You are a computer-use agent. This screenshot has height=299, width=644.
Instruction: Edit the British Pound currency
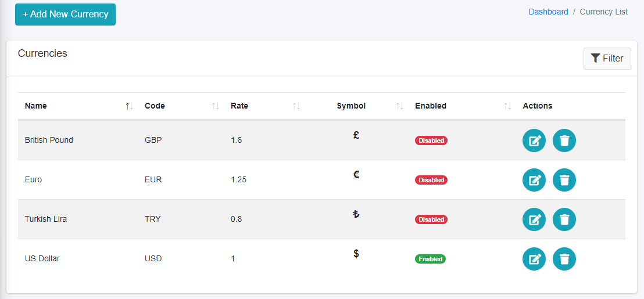[x=534, y=141]
